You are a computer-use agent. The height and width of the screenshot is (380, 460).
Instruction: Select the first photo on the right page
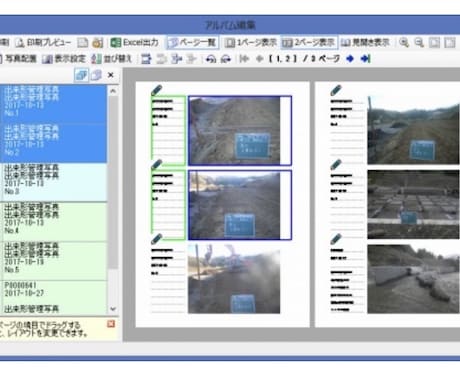coord(413,130)
